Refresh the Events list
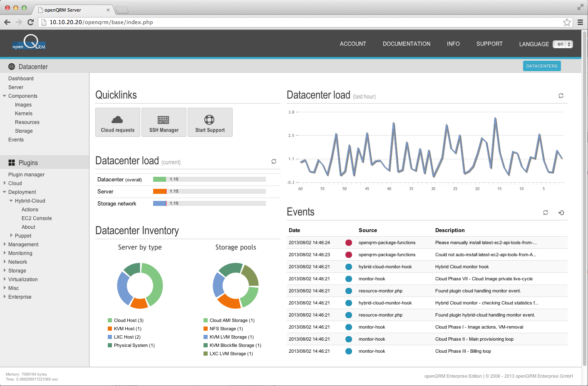The image size is (588, 386). 545,213
